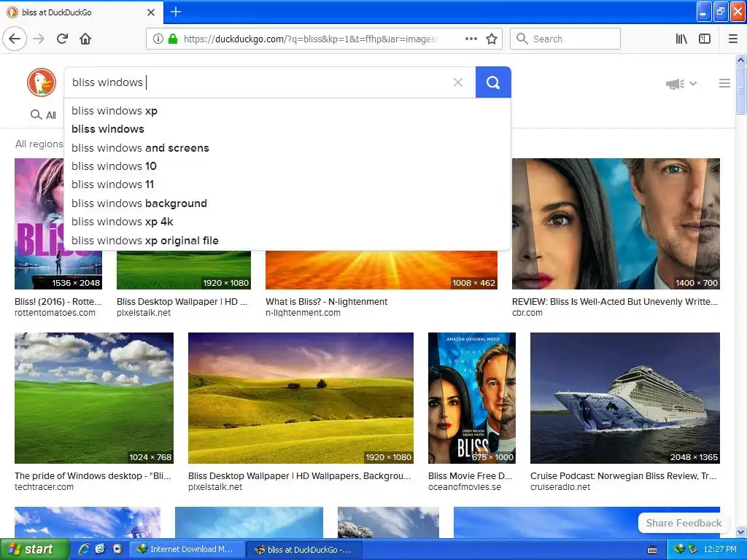747x560 pixels.
Task: Click the green padlock security icon
Action: (172, 39)
